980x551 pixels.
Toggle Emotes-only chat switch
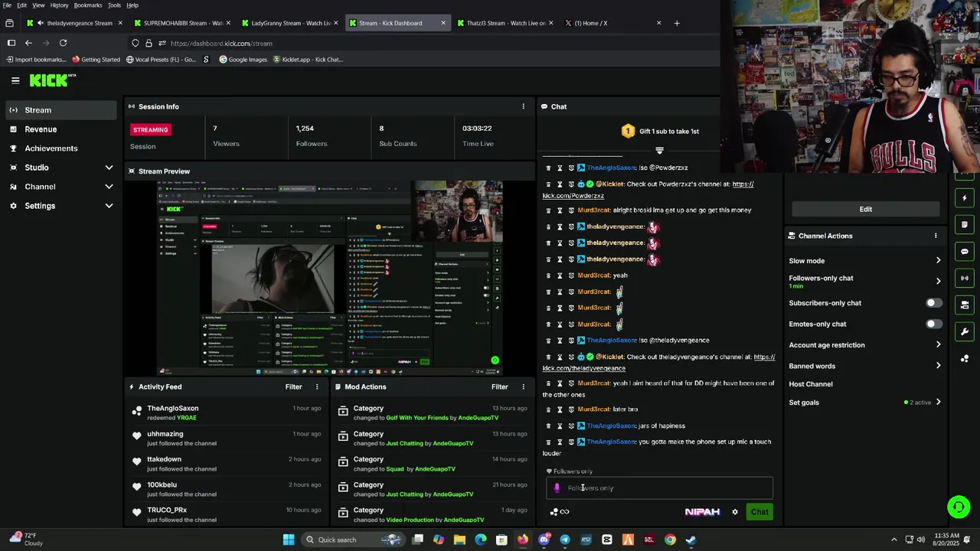coord(933,324)
